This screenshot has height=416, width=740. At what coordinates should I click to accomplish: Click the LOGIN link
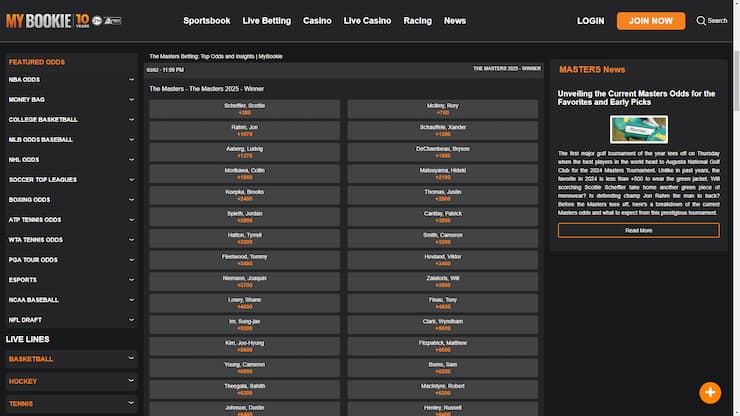click(590, 21)
